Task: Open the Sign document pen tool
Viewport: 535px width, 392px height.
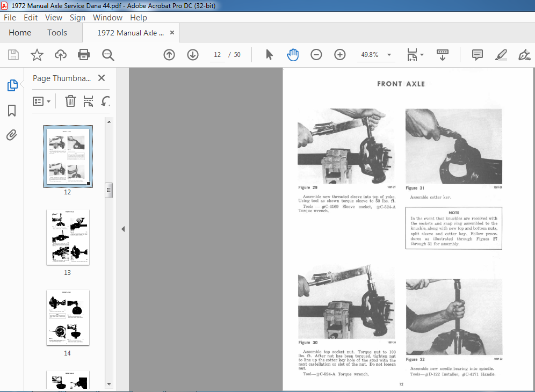Action: point(524,55)
